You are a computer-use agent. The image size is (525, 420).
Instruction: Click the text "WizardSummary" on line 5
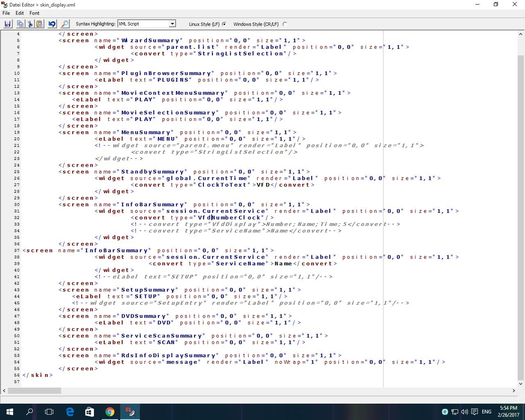[151, 40]
